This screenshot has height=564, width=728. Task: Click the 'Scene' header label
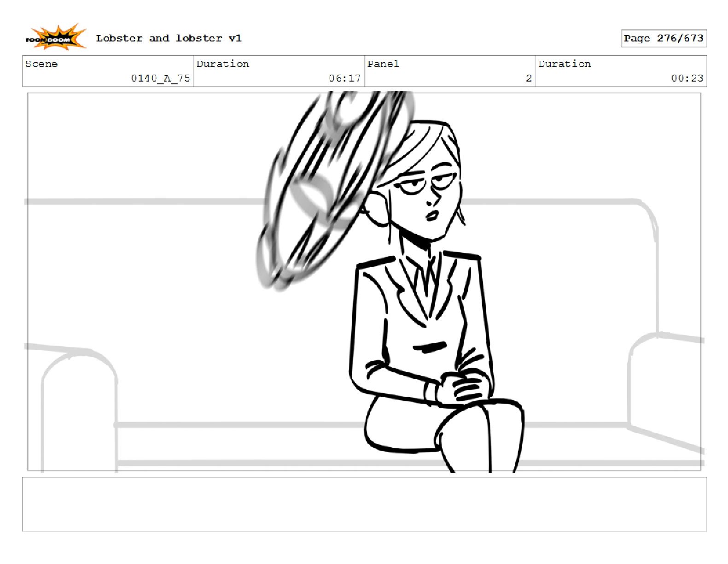click(x=41, y=64)
